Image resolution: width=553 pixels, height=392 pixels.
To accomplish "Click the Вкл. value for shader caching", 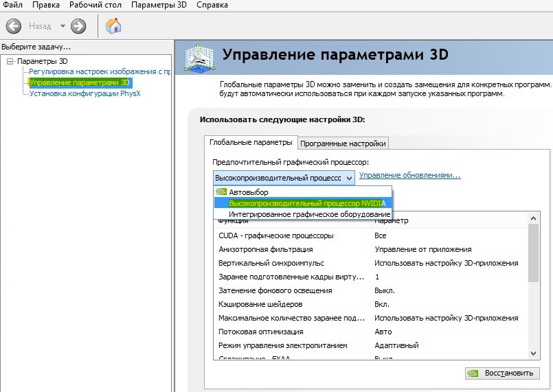I will 382,304.
